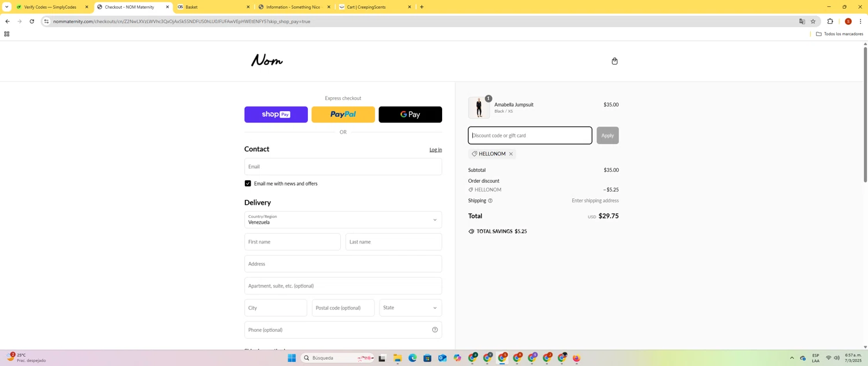This screenshot has width=868, height=366.
Task: Bookmark page with star icon
Action: point(813,21)
